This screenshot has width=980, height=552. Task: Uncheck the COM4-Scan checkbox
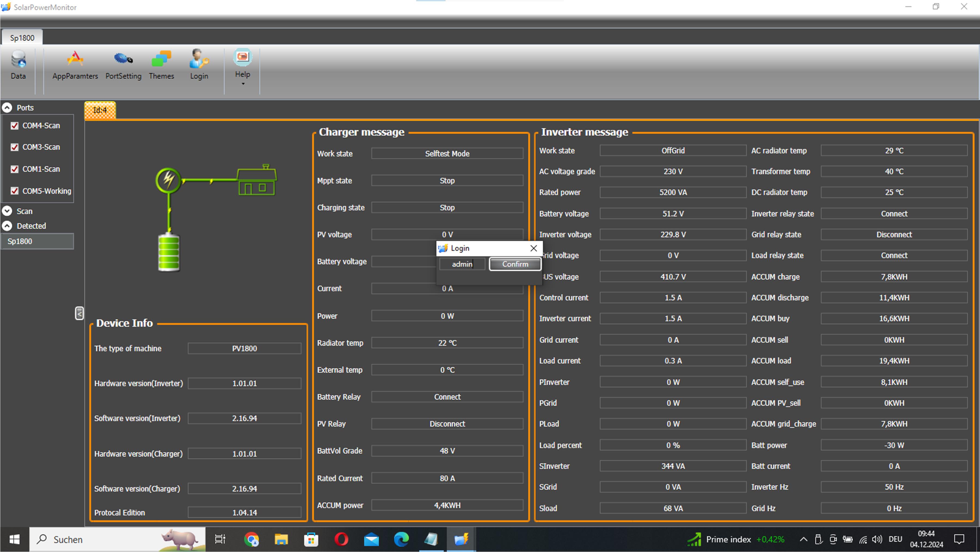coord(14,126)
